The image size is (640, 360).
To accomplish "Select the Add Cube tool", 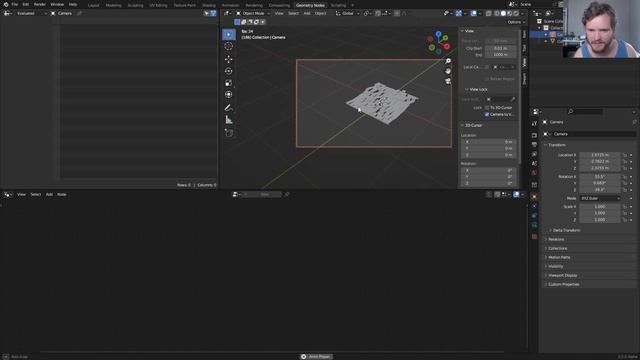I will (229, 133).
